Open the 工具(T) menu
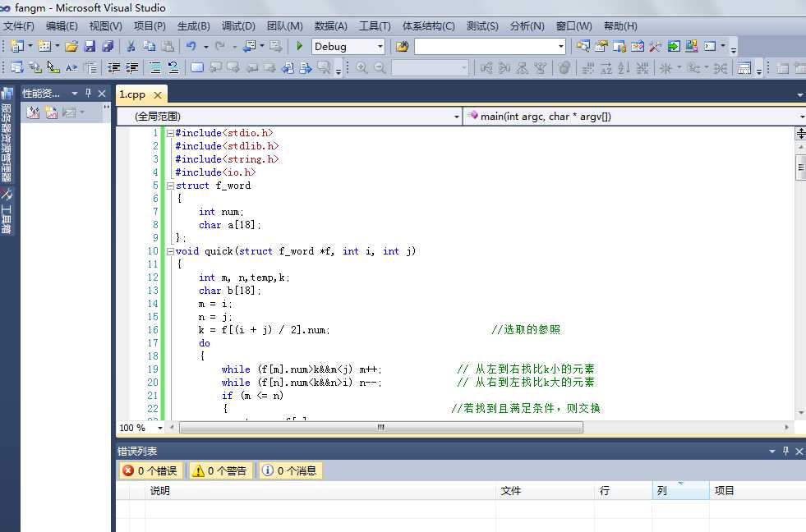This screenshot has height=532, width=806. (x=375, y=26)
